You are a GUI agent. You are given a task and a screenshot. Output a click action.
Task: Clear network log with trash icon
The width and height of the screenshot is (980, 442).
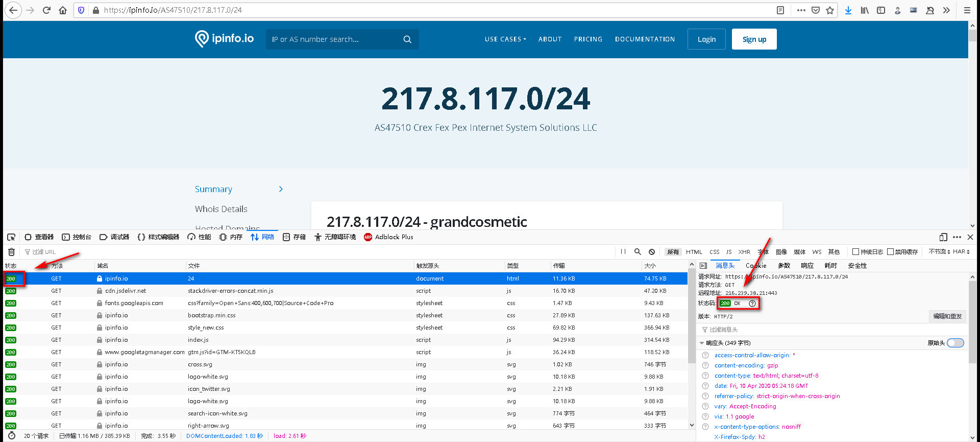click(x=11, y=251)
